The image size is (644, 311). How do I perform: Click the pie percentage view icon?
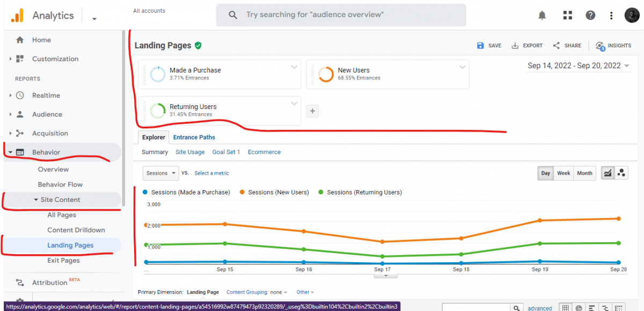click(x=579, y=307)
